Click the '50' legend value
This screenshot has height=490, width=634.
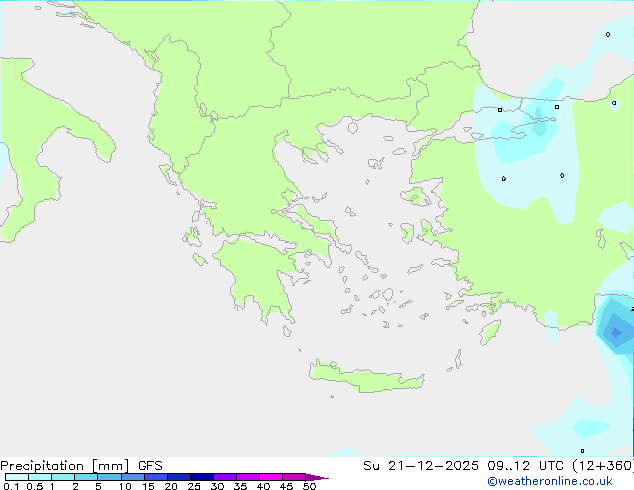click(309, 486)
